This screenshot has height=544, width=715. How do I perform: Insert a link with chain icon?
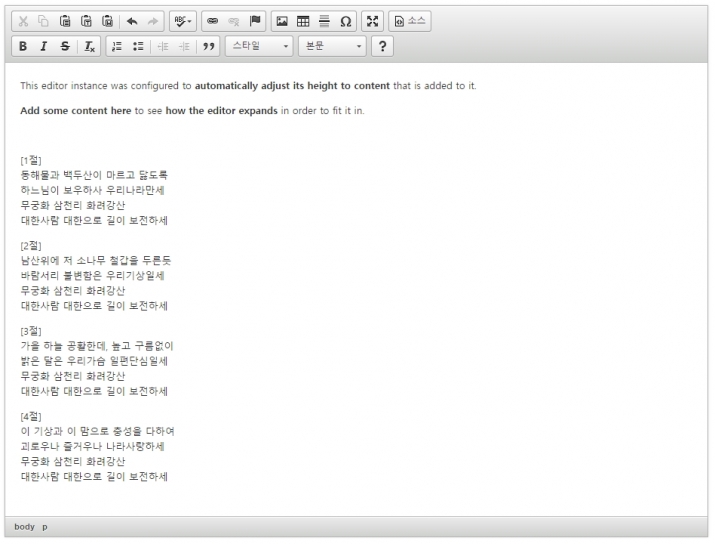(x=212, y=21)
